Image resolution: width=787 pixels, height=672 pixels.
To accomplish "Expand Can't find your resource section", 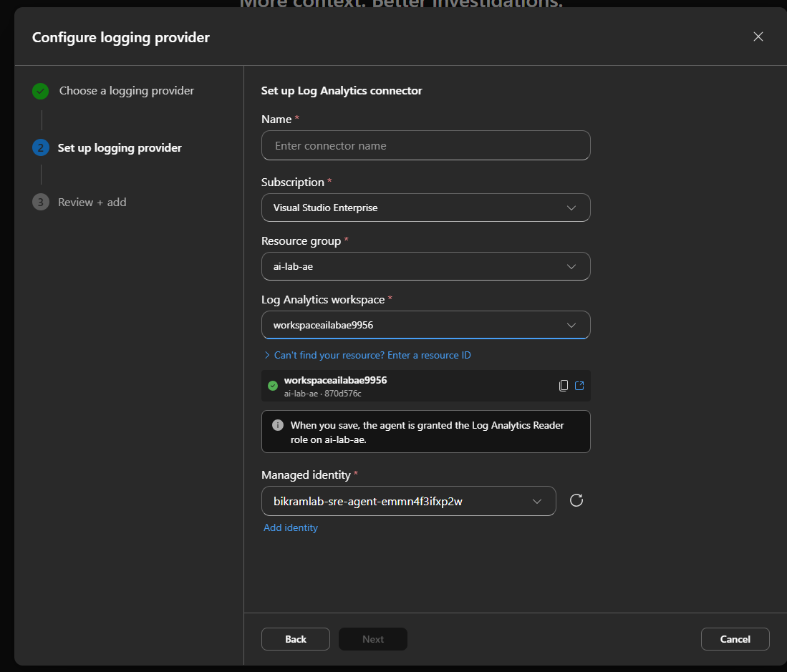I will tap(367, 355).
